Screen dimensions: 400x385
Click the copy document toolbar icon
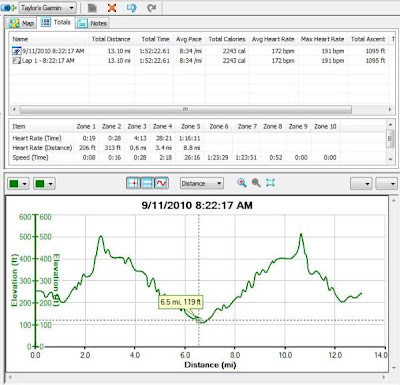pyautogui.click(x=92, y=8)
